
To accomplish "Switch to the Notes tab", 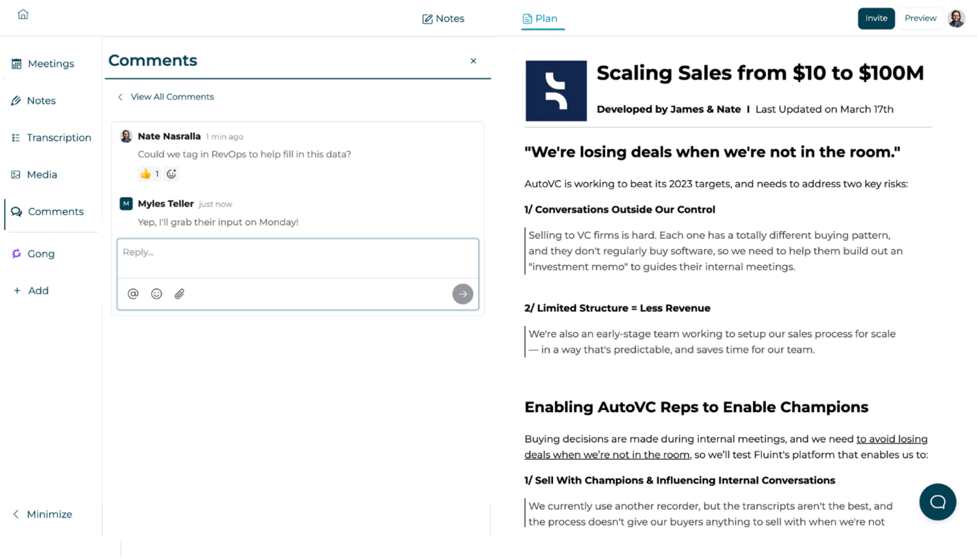I will click(444, 19).
